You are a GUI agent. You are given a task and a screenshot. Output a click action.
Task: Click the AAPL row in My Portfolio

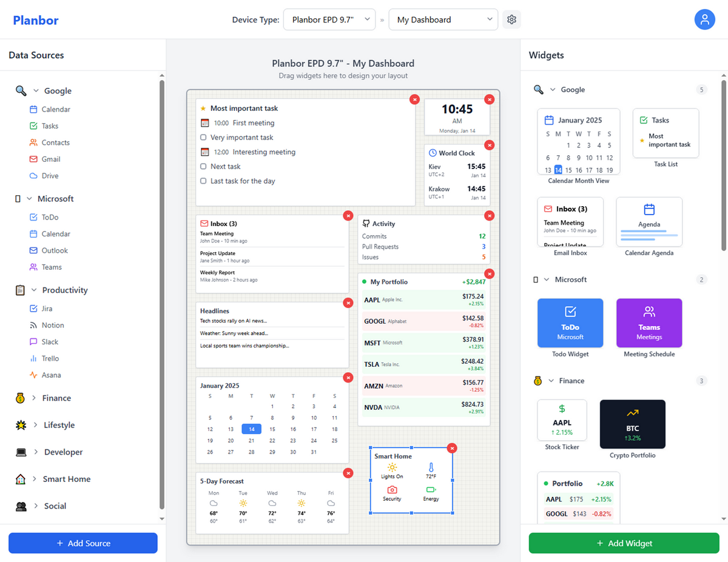coord(423,299)
